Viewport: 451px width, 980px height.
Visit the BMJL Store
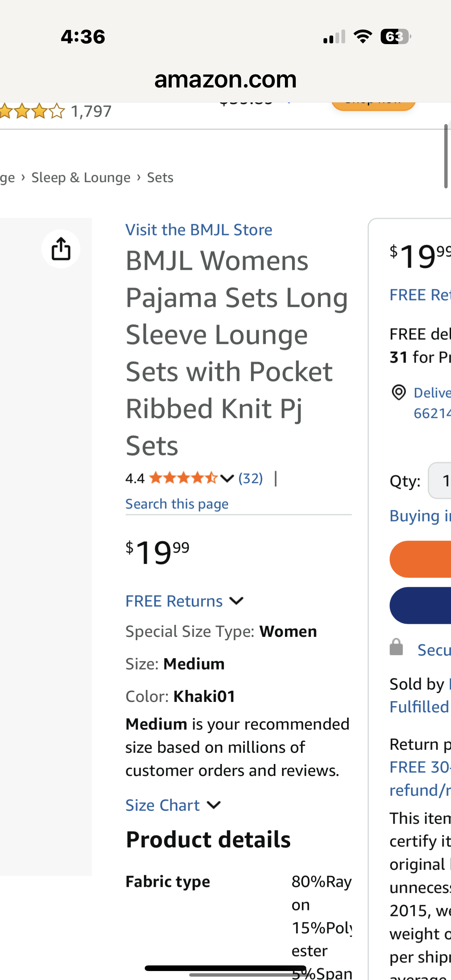(x=199, y=229)
